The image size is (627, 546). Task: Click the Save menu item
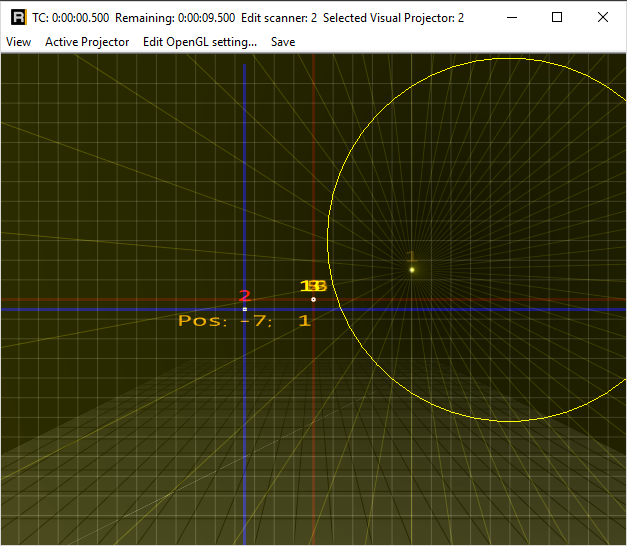(x=283, y=42)
